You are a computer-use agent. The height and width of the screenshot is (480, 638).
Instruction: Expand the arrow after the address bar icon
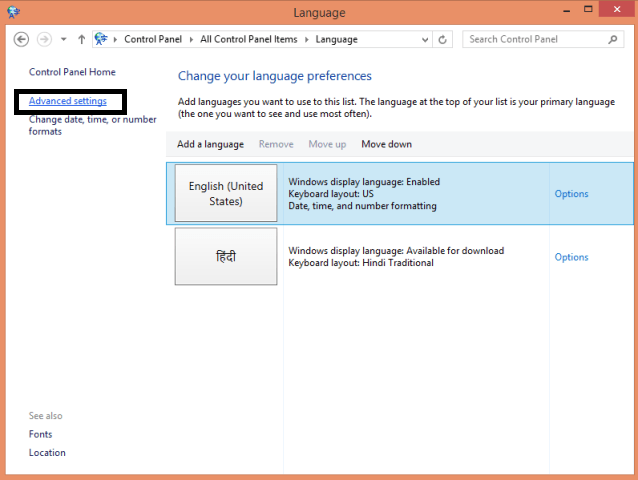116,39
